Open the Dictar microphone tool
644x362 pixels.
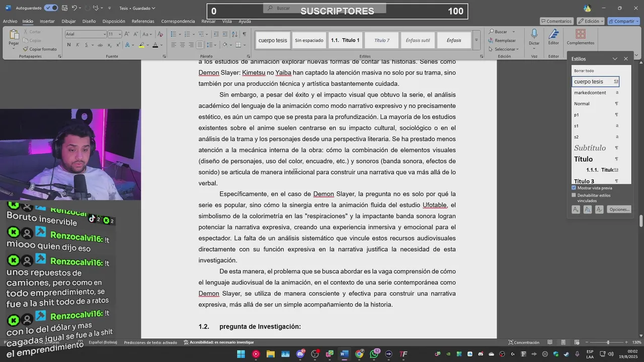point(534,37)
